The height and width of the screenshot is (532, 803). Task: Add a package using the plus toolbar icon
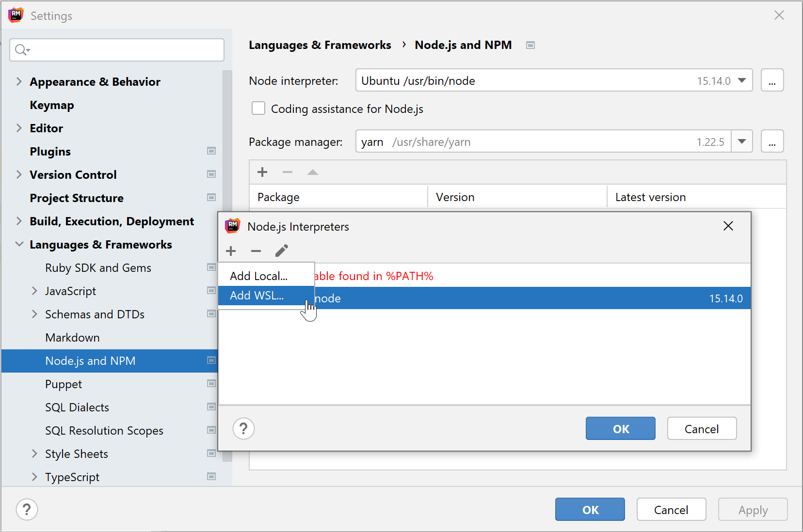262,172
